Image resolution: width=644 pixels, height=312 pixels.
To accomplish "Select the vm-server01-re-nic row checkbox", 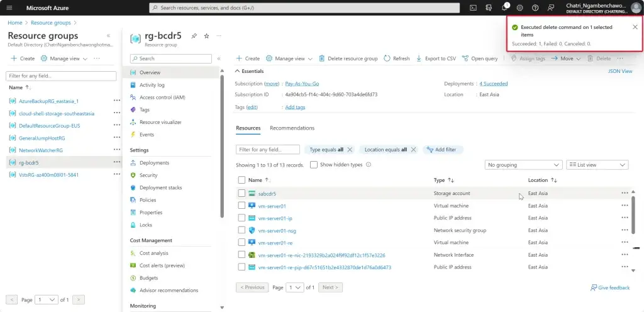I will tap(241, 255).
